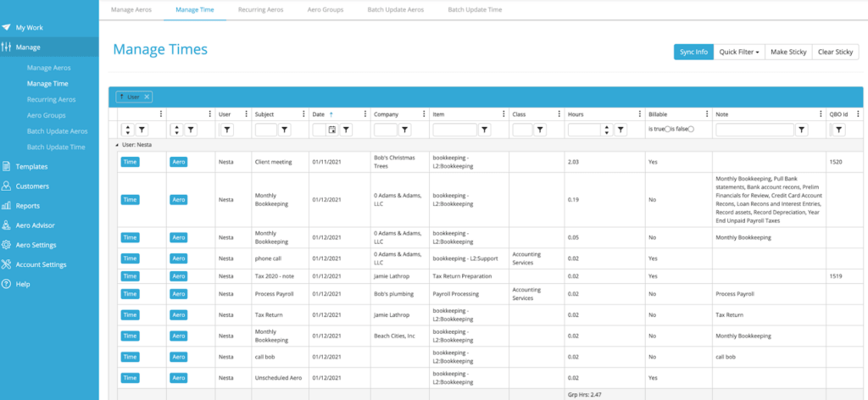Select Billable 'is true' radio button
This screenshot has height=400, width=868.
point(667,129)
